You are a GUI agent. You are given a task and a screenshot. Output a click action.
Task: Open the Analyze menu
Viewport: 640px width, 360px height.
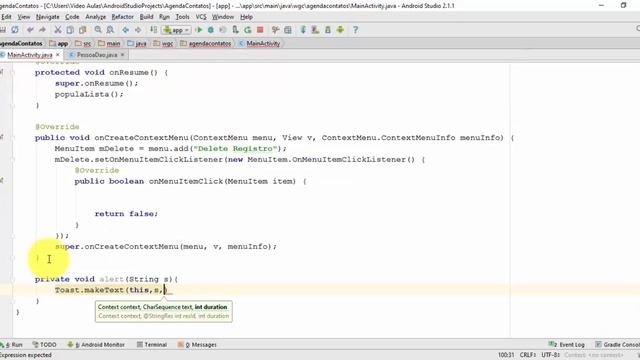(96, 17)
